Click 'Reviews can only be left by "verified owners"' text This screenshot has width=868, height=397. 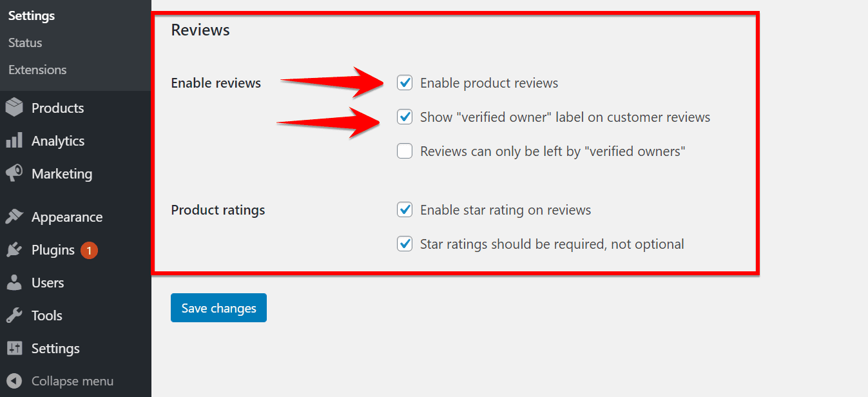[553, 151]
